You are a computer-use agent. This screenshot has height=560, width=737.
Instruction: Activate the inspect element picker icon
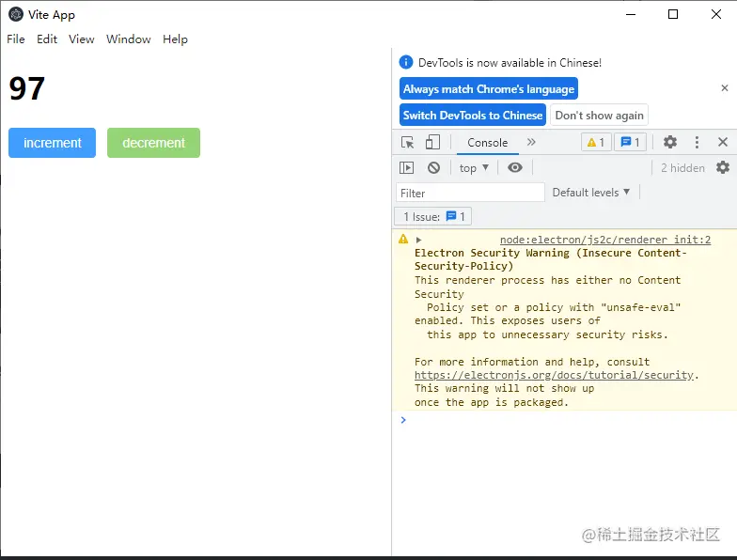click(408, 143)
